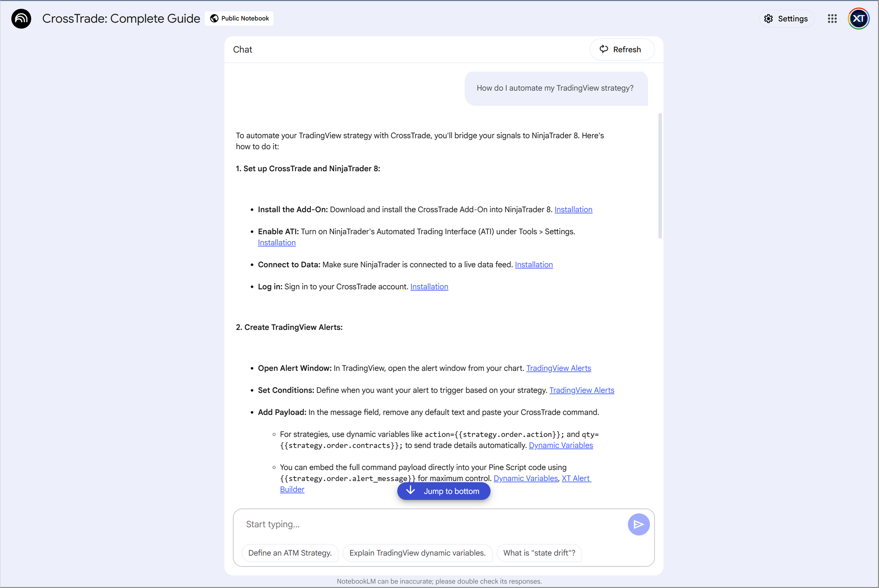Open Dynamic Variables link after strategy.order.contracts
This screenshot has width=879, height=588.
click(561, 445)
